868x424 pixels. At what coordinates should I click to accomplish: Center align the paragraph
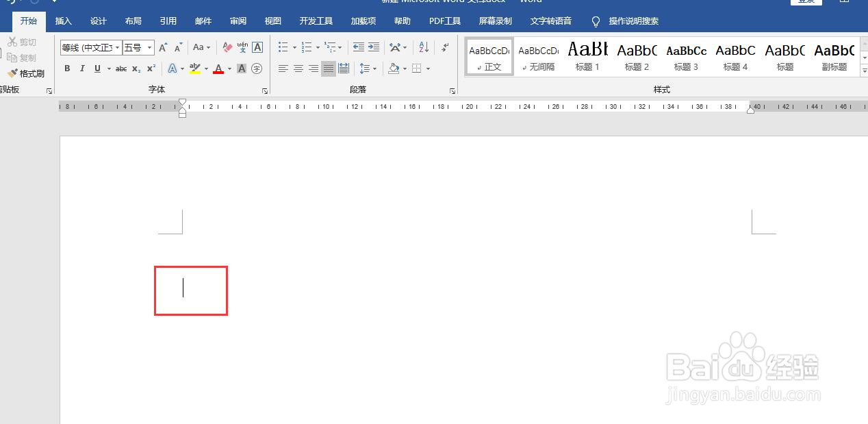pos(298,68)
